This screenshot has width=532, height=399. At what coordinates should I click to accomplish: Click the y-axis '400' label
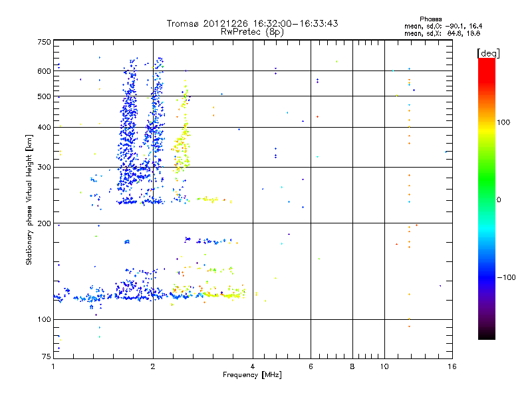pyautogui.click(x=44, y=127)
